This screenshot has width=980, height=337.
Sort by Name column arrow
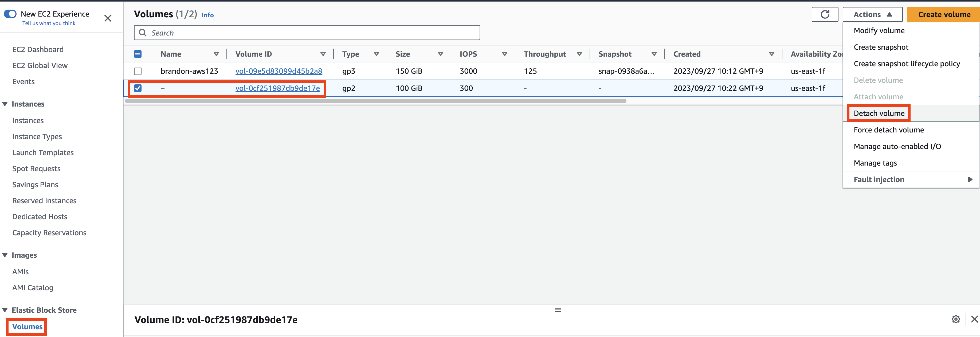pyautogui.click(x=216, y=54)
